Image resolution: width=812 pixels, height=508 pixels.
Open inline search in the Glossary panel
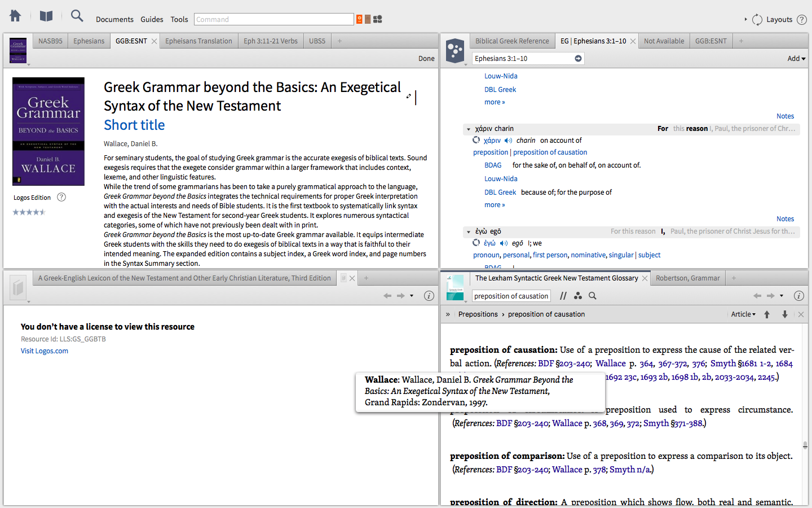pyautogui.click(x=593, y=296)
